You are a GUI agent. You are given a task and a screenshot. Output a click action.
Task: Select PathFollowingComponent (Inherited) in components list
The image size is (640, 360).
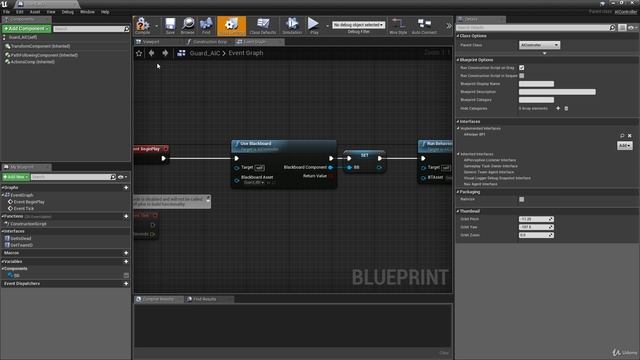tap(44, 55)
